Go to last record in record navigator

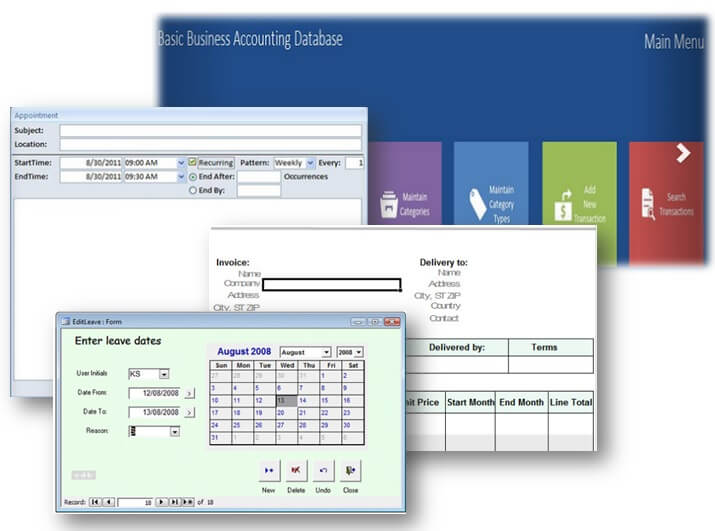[x=175, y=502]
